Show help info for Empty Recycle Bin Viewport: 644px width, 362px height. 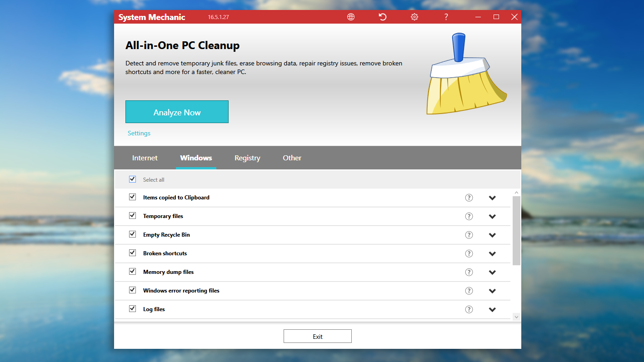[x=469, y=235]
